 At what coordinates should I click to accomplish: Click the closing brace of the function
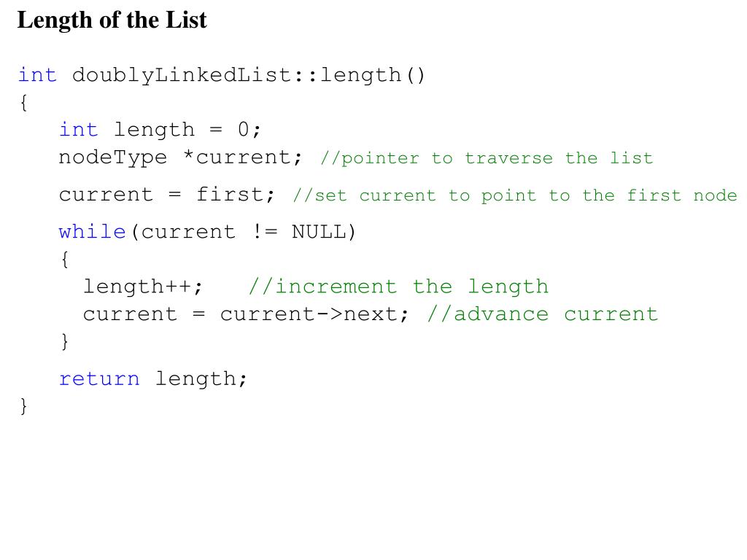coord(24,406)
